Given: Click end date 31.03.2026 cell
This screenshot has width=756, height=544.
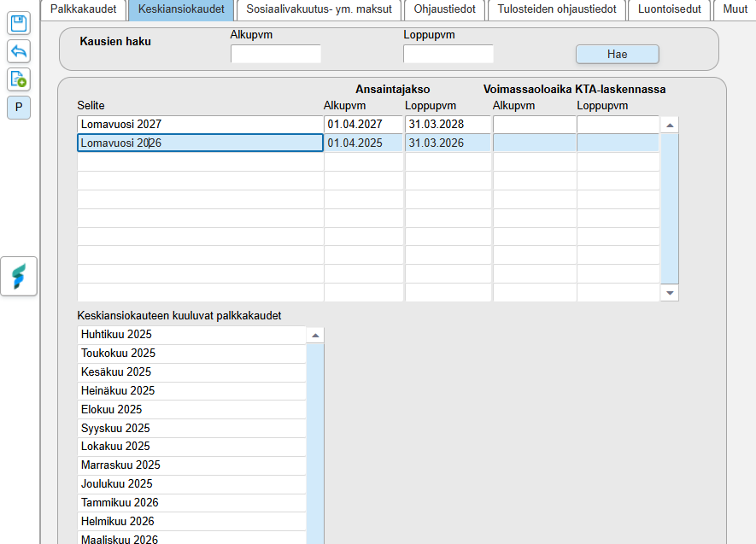Looking at the screenshot, I should pyautogui.click(x=448, y=143).
